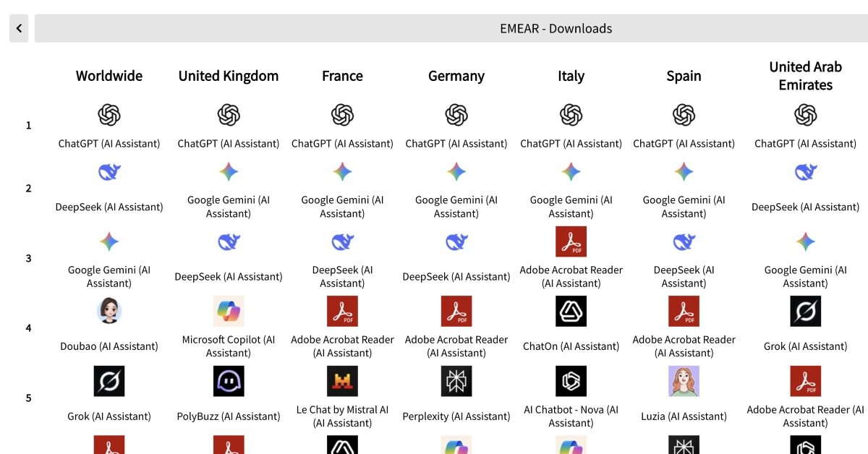Click 'DeepSeek (AI Assistant)' label under Worldwide
The image size is (868, 454).
click(109, 207)
